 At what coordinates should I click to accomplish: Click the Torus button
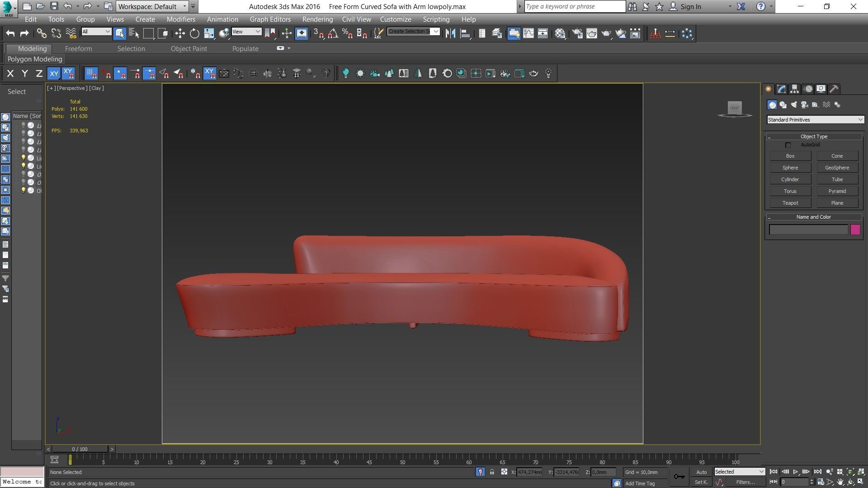click(x=790, y=191)
